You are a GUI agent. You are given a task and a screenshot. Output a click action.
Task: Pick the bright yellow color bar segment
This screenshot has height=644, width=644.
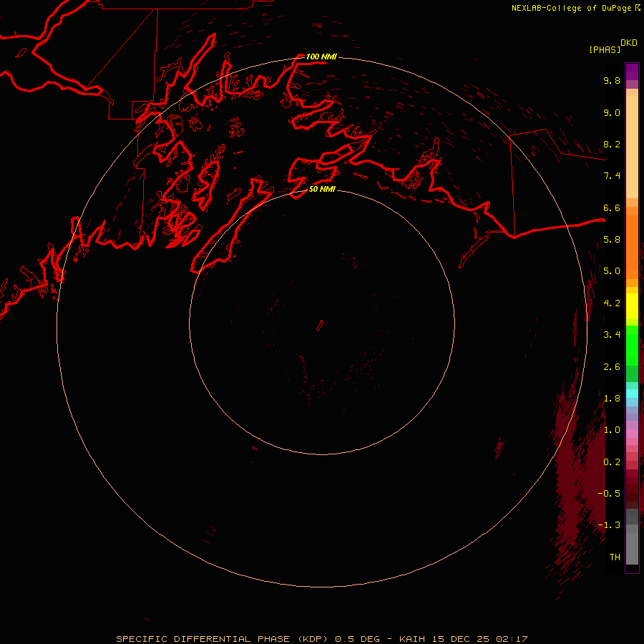coord(632,306)
